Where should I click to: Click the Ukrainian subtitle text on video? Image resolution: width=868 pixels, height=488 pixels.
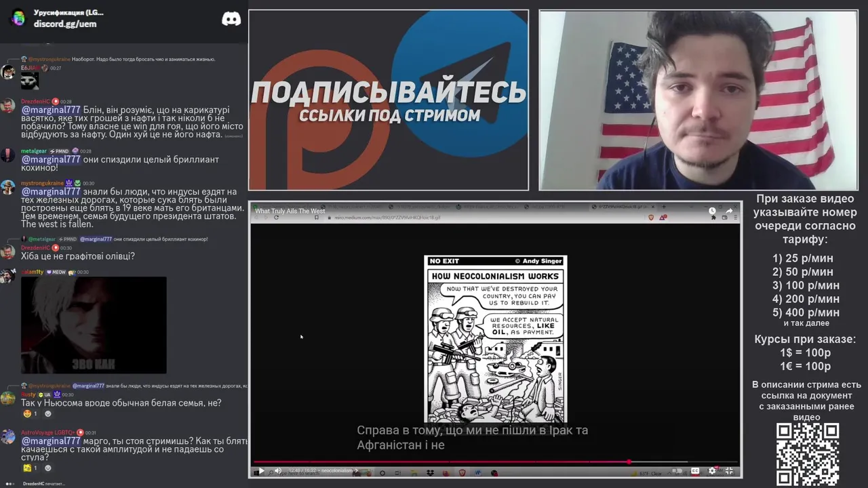pos(473,438)
